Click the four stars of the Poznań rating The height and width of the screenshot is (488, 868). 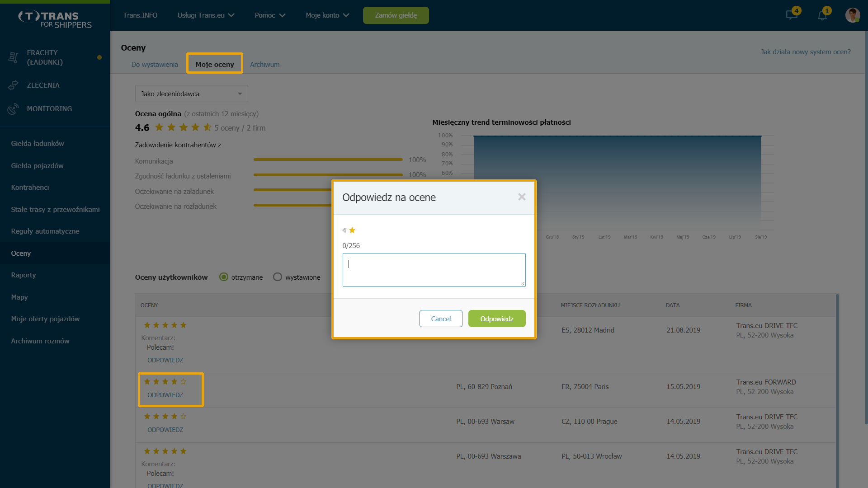tap(165, 381)
